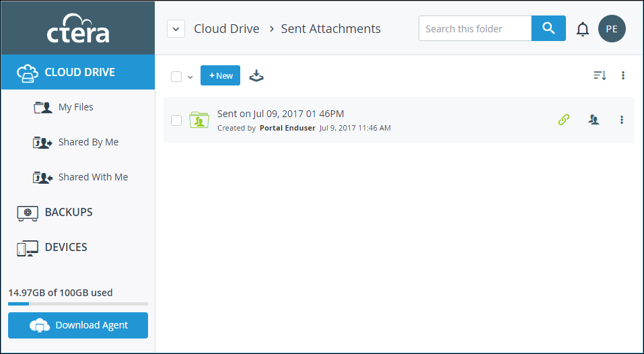Click the green public link icon
This screenshot has width=644, height=354.
[564, 120]
